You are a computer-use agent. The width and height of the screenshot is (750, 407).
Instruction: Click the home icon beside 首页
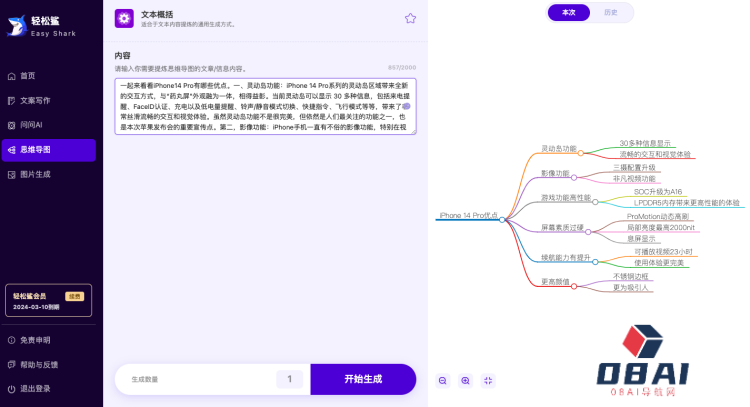pos(11,76)
